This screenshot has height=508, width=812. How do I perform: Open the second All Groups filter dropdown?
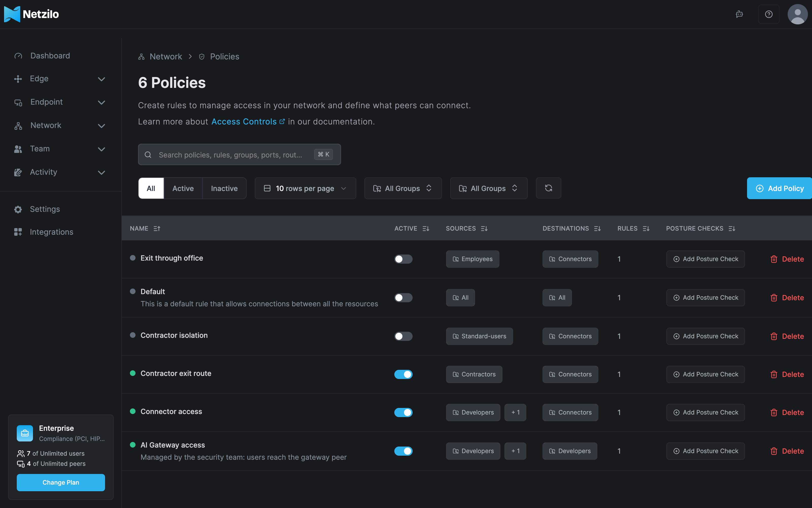click(x=488, y=188)
